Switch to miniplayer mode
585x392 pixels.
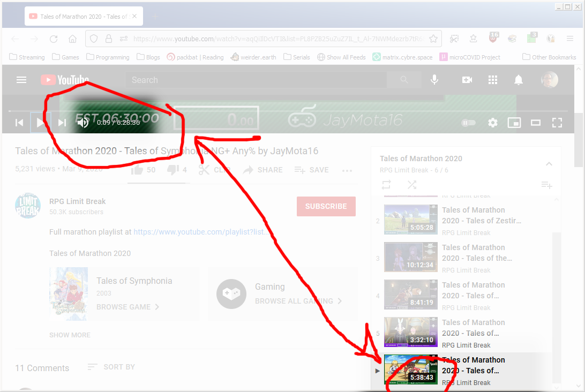click(514, 123)
